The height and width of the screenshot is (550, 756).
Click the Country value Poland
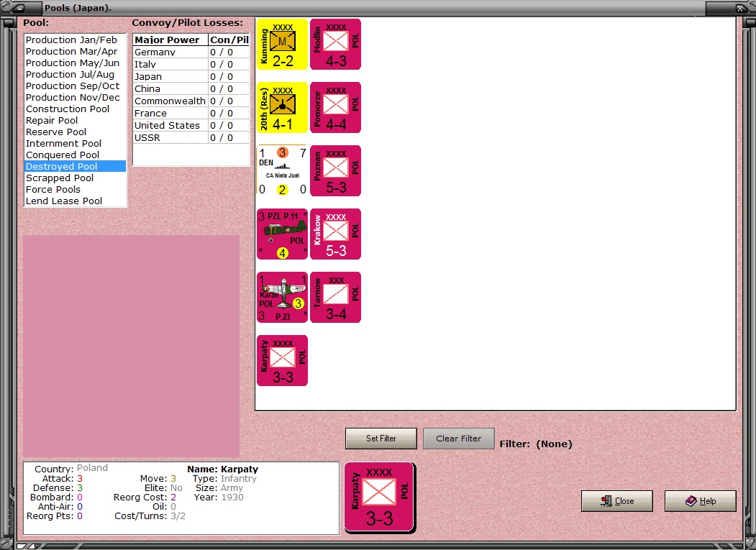click(92, 468)
